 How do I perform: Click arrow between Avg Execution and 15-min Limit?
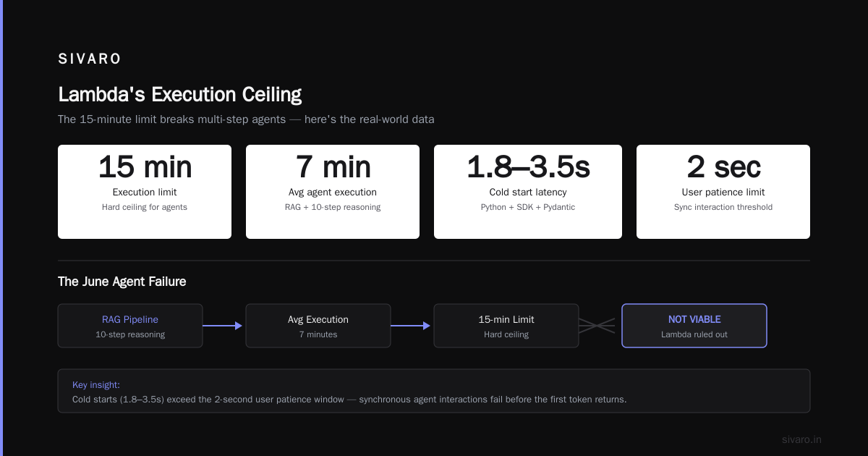tap(411, 326)
